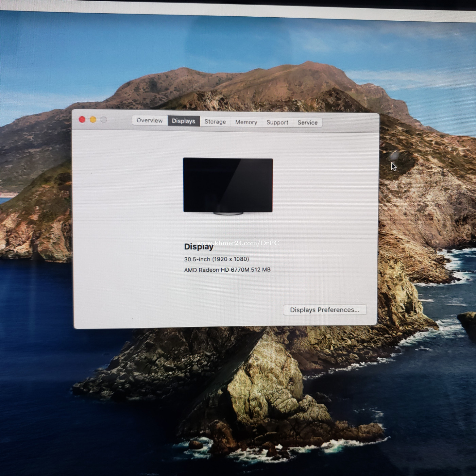Click the black display monitor image
The width and height of the screenshot is (476, 476).
[228, 186]
